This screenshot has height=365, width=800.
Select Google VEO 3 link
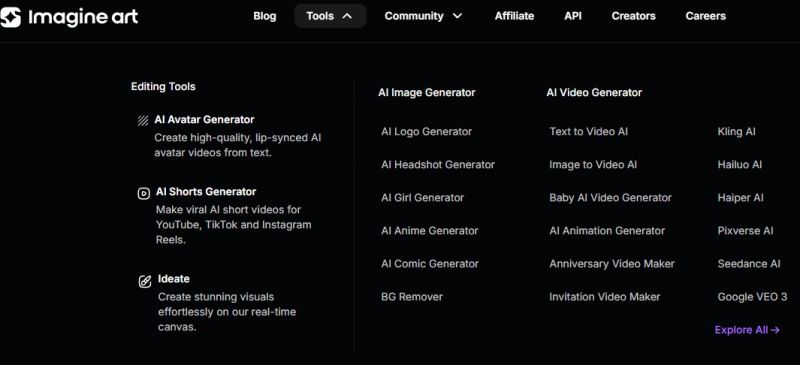753,297
